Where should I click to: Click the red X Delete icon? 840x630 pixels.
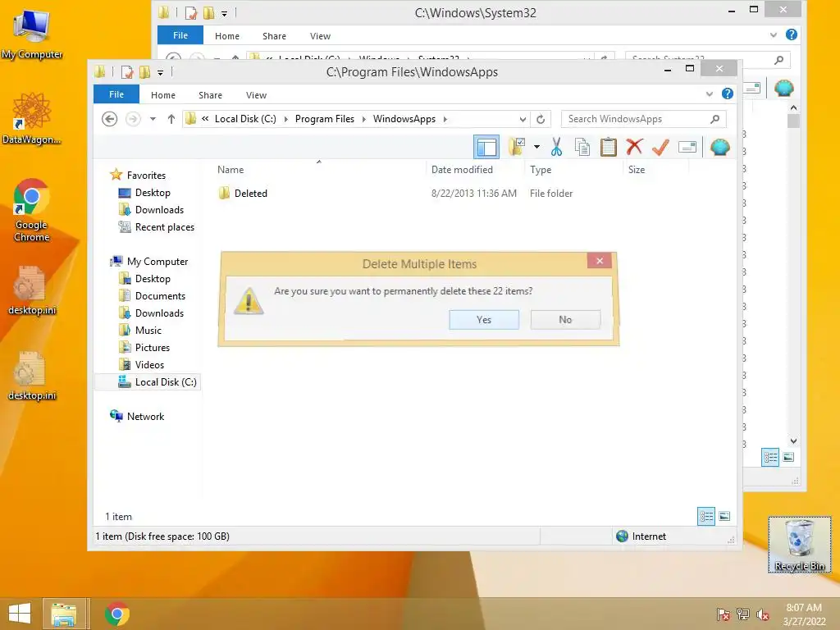634,147
